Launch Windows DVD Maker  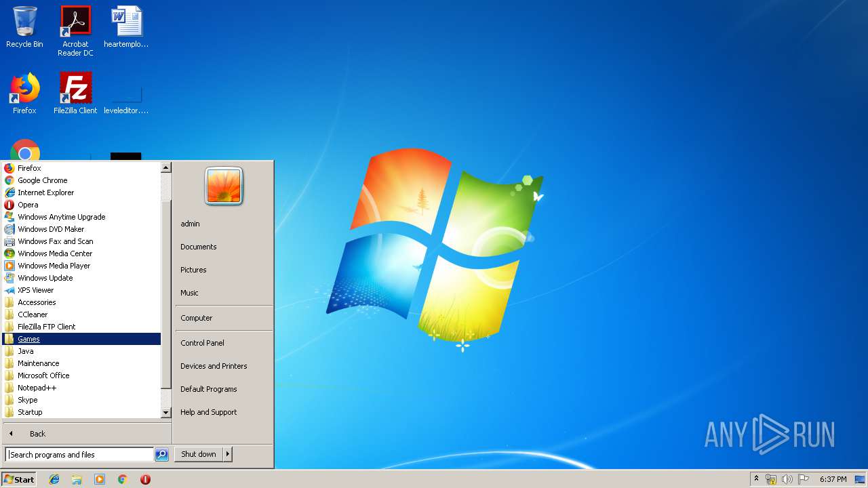pyautogui.click(x=81, y=229)
